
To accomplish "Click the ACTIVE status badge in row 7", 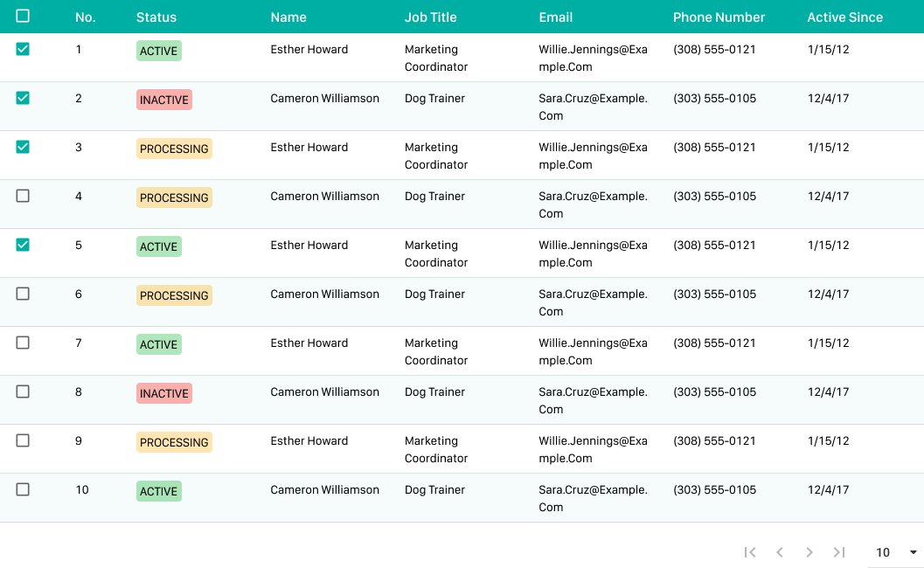I will pyautogui.click(x=158, y=344).
